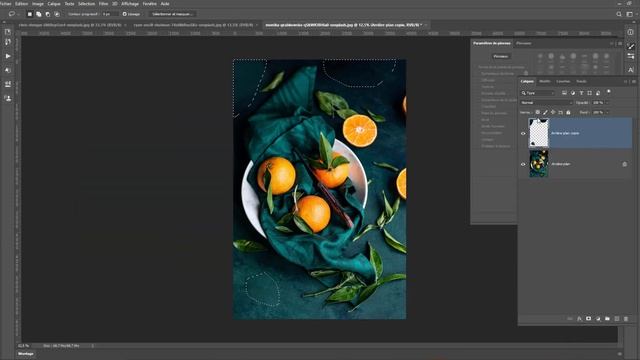Screen dimensions: 640x360
Task: Open the Filtre menu
Action: [x=103, y=4]
